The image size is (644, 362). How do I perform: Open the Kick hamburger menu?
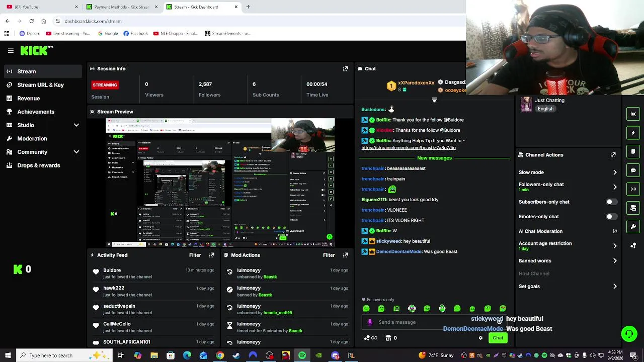pyautogui.click(x=11, y=51)
